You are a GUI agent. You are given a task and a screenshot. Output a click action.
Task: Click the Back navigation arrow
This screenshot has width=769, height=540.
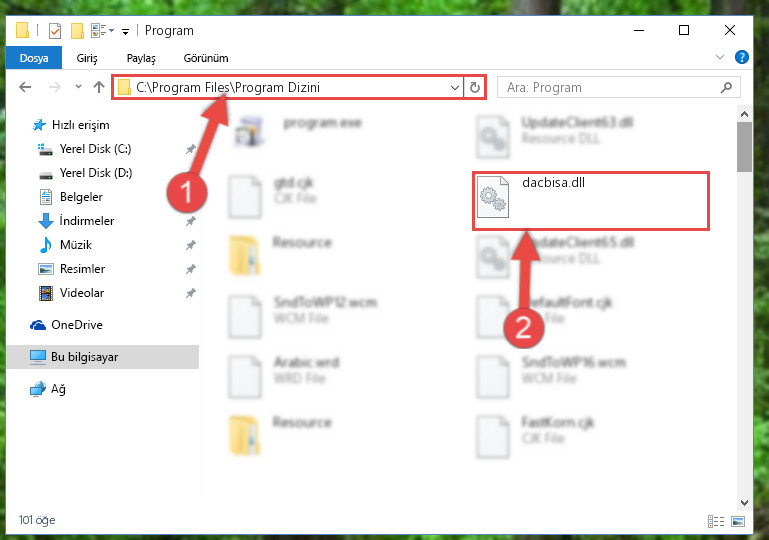[25, 87]
